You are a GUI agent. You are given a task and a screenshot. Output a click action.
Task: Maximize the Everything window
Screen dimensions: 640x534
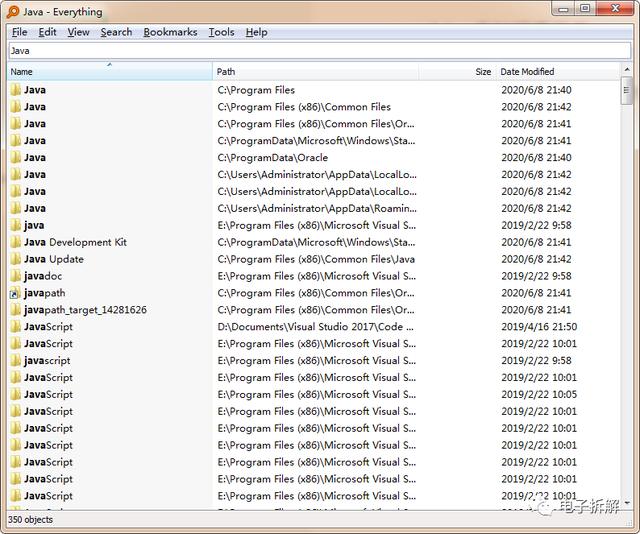(x=585, y=9)
